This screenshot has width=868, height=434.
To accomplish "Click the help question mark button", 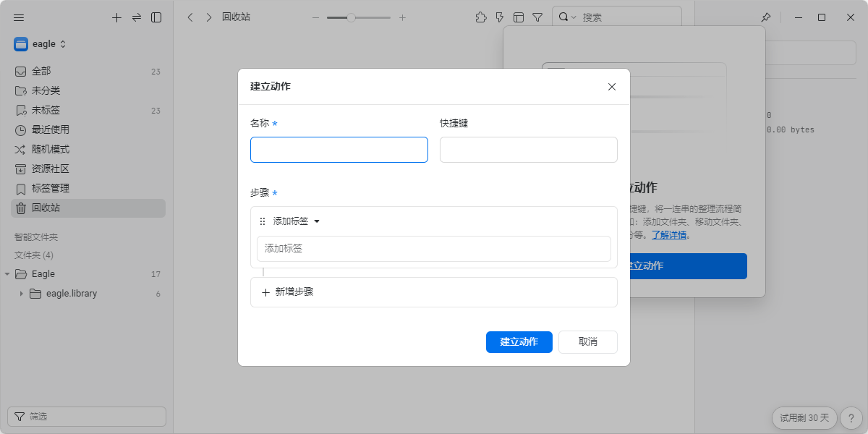I will [851, 417].
